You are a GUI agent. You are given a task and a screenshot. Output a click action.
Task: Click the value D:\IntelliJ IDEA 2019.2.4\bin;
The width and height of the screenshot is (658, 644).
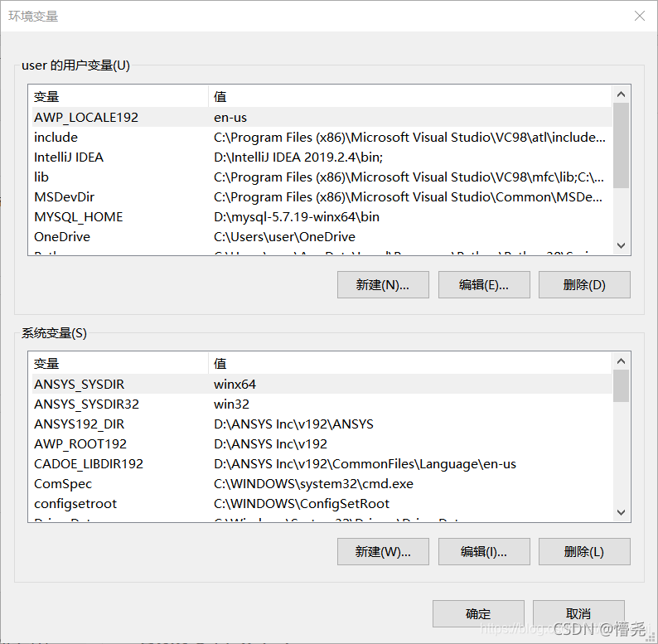pos(298,157)
